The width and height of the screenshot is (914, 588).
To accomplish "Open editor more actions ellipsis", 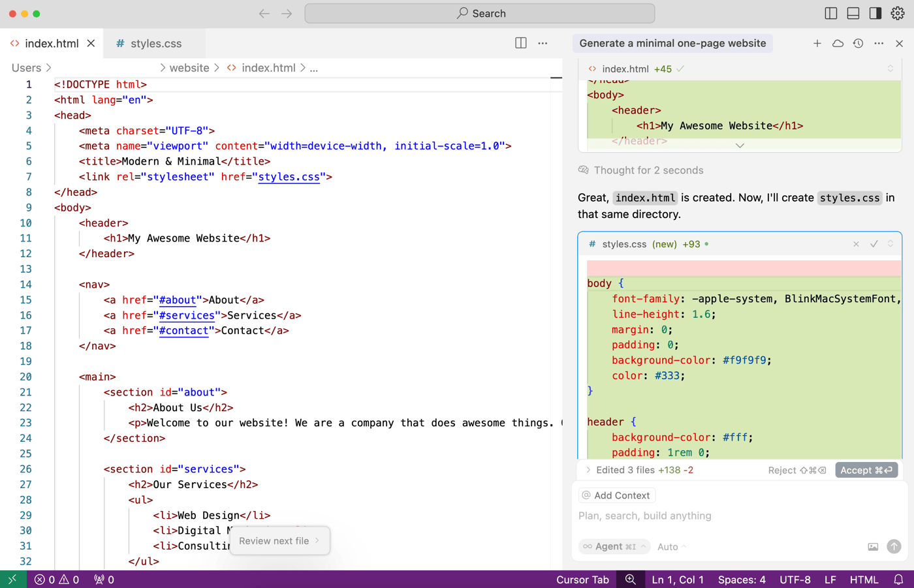I will 543,43.
